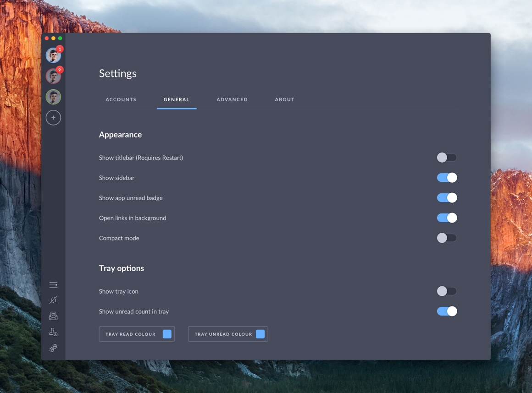The image size is (532, 393).
Task: Click the 'Show titlebar (Requires Restart)' label
Action: (141, 158)
